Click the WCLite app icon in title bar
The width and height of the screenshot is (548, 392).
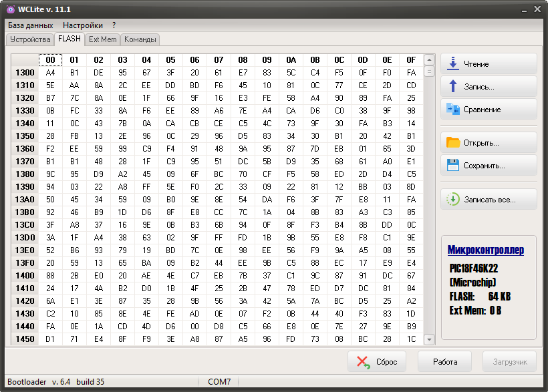click(x=10, y=9)
